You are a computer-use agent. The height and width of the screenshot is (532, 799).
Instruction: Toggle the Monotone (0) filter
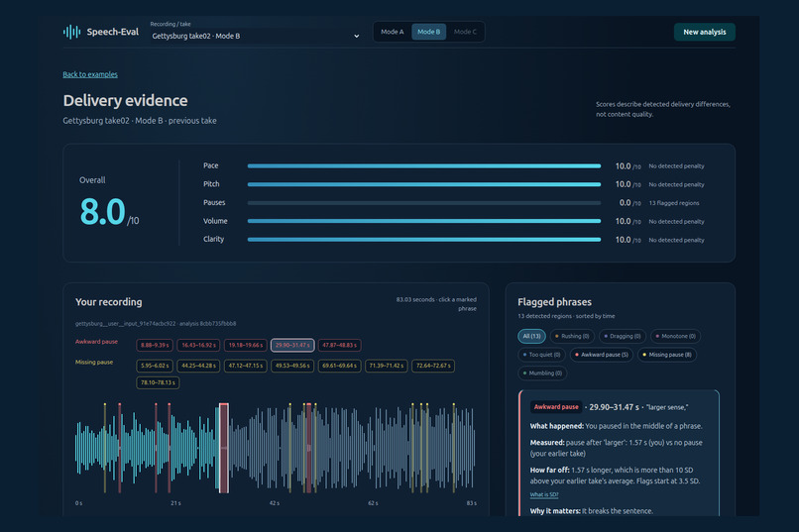(675, 336)
